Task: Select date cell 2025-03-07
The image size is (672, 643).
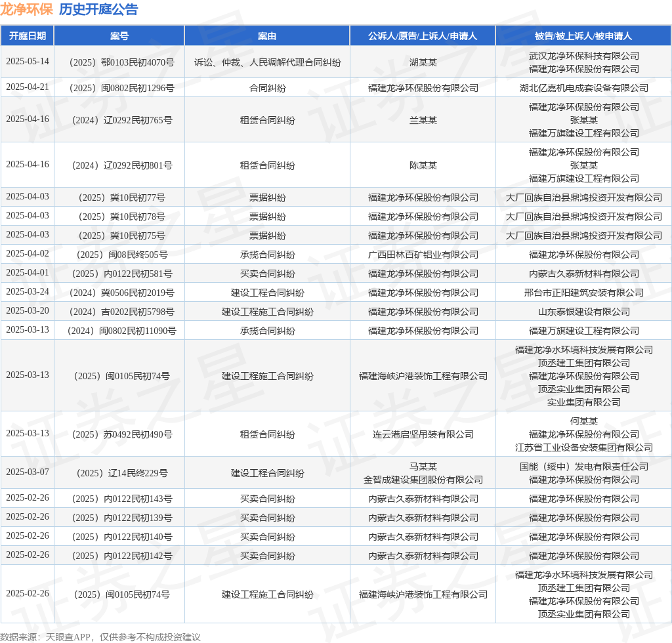Action: [28, 472]
